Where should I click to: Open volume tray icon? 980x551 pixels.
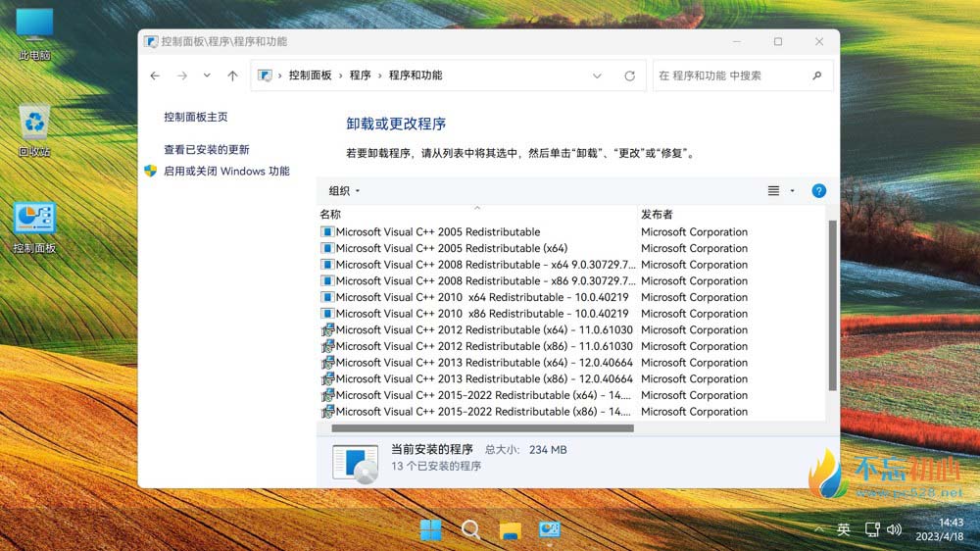(895, 529)
